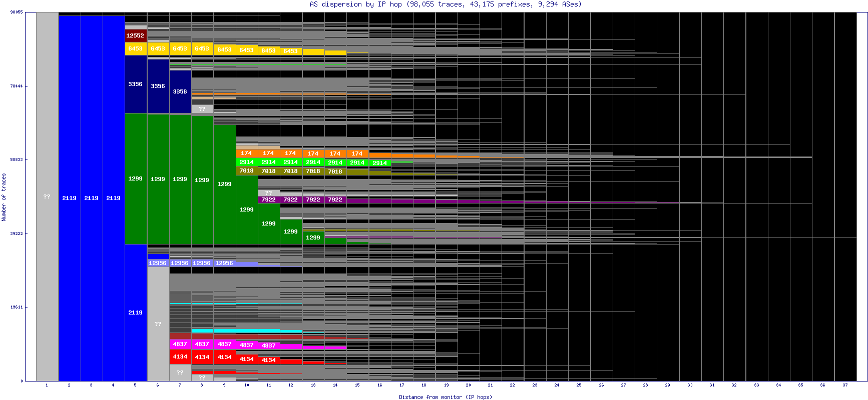Click the 98055 y-axis tick value
The image size is (868, 400).
pyautogui.click(x=17, y=12)
